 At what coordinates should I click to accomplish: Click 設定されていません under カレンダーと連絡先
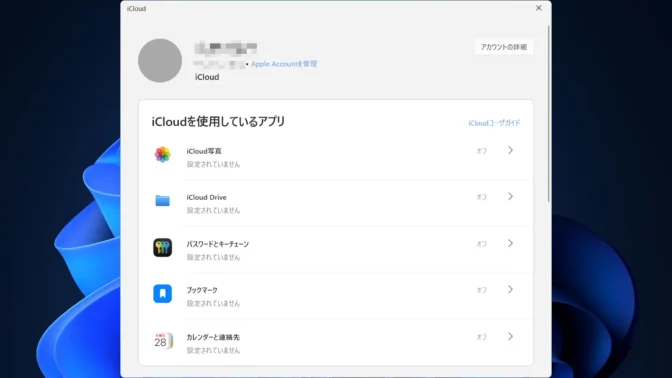pyautogui.click(x=213, y=350)
